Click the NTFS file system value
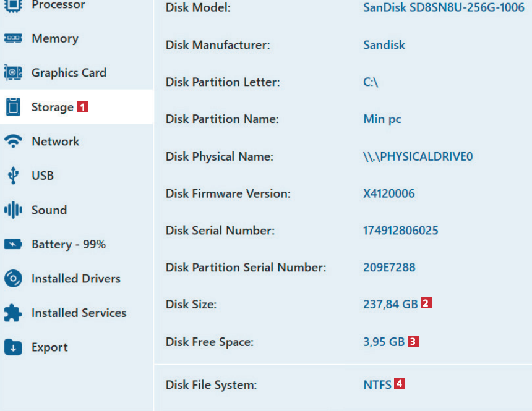532x411 pixels. pyautogui.click(x=377, y=384)
